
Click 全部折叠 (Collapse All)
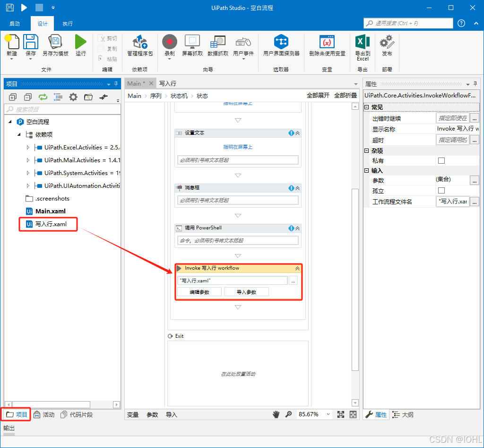(346, 96)
